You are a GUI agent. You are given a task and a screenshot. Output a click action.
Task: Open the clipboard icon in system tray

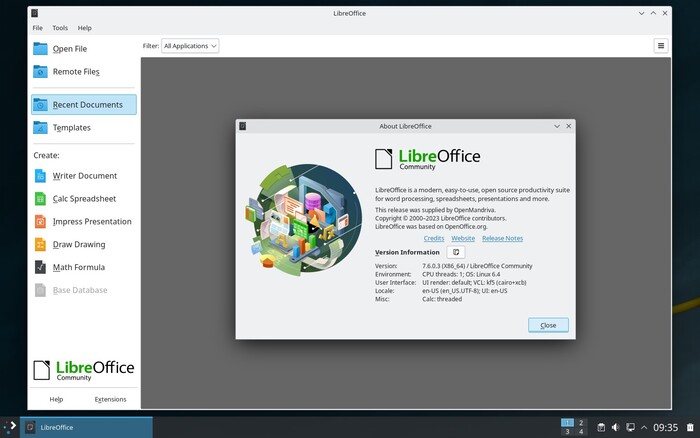(x=601, y=427)
